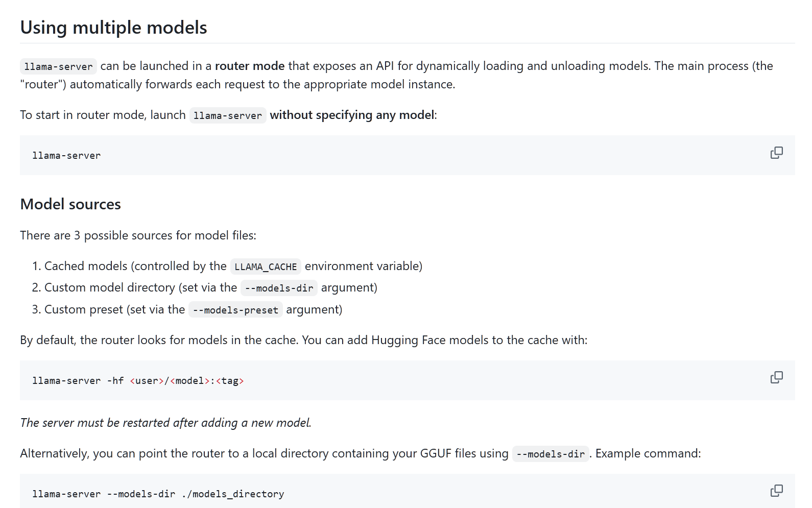Click --models-dir code in the numbered list

(279, 288)
